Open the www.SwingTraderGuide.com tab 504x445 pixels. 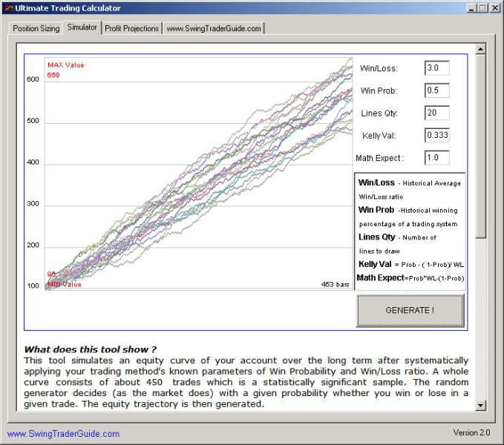click(x=213, y=28)
